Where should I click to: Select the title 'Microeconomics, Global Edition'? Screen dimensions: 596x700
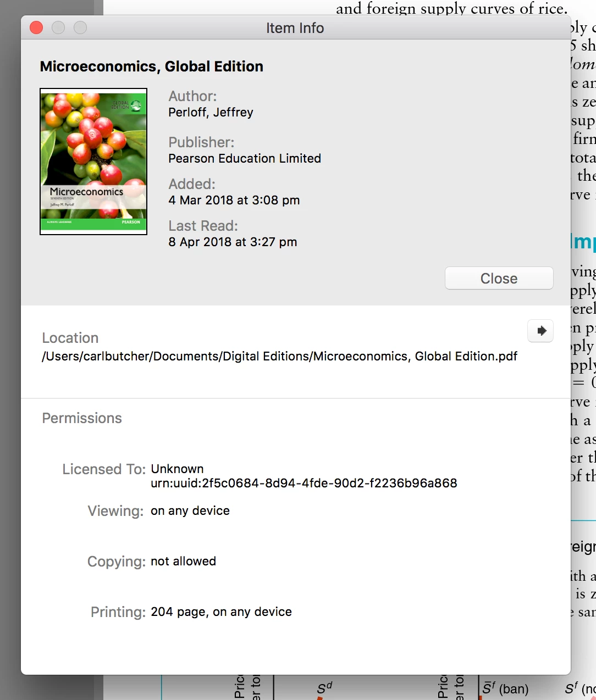152,66
